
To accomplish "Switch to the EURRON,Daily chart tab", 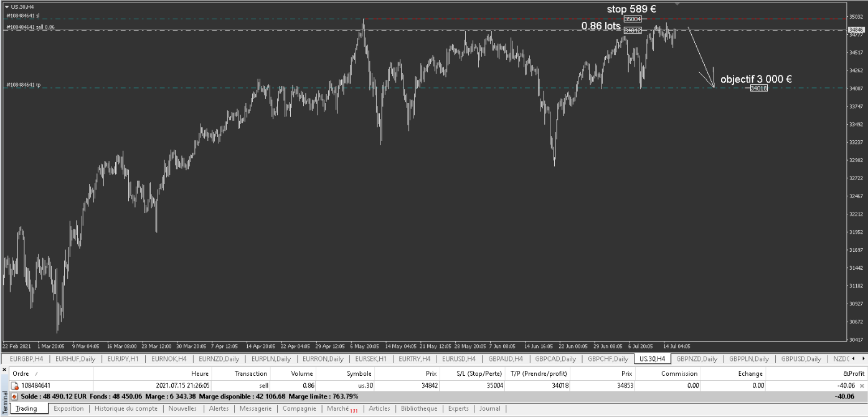I will 323,359.
